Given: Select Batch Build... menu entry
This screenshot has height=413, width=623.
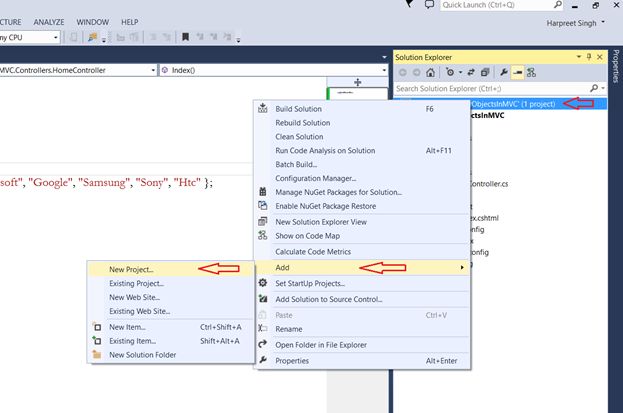Looking at the screenshot, I should click(x=362, y=165).
